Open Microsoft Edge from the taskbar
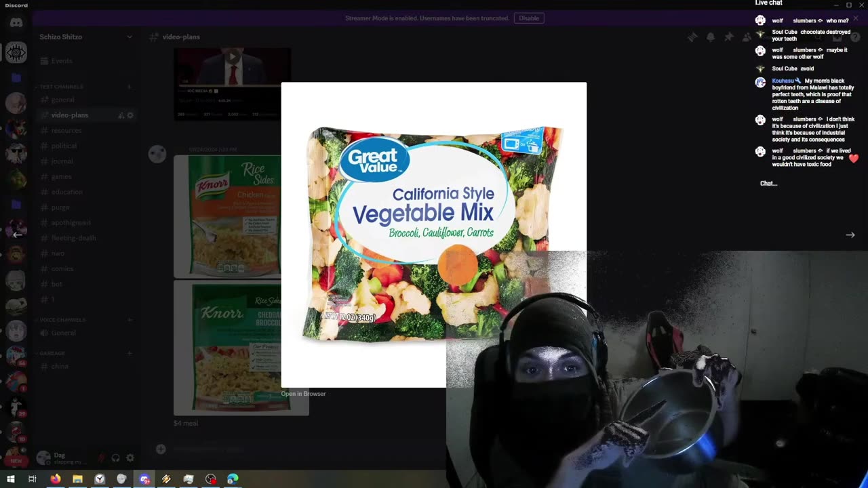This screenshot has height=488, width=868. coord(233,479)
